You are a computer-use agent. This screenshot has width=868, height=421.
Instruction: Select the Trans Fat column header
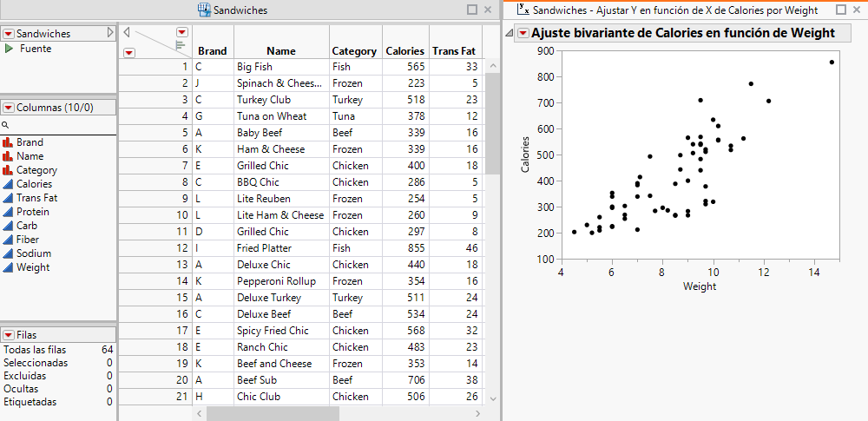coord(454,51)
